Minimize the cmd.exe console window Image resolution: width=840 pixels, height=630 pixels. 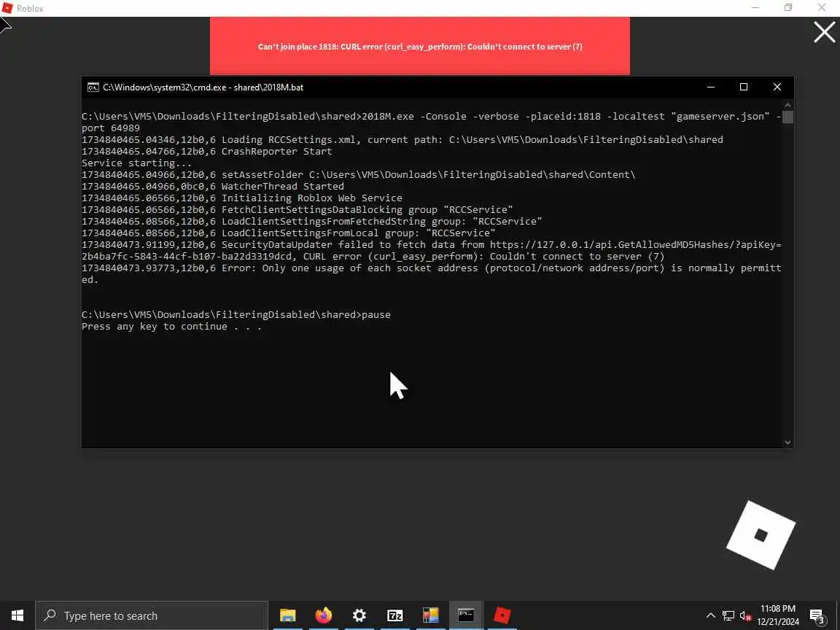pos(711,87)
